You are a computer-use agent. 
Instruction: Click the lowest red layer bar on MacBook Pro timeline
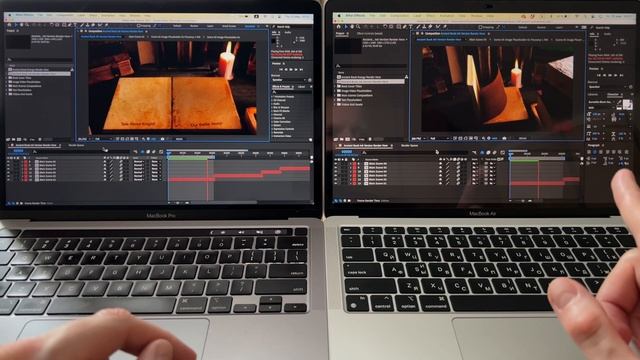[x=191, y=179]
